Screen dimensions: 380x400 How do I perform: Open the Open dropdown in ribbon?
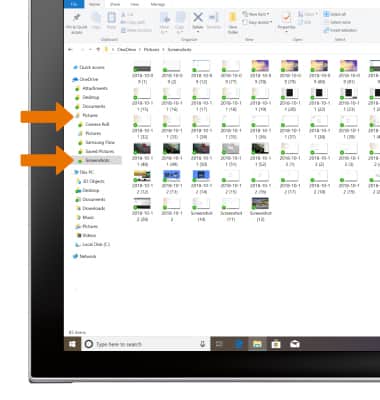click(x=307, y=14)
